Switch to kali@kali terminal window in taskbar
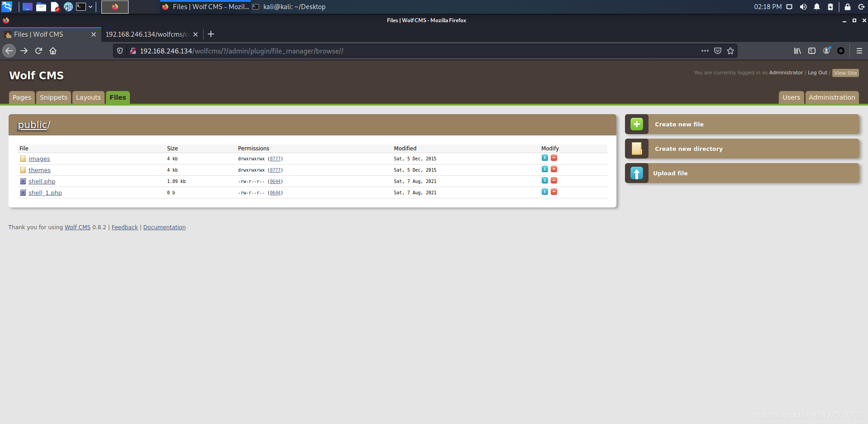The width and height of the screenshot is (868, 424). (289, 7)
